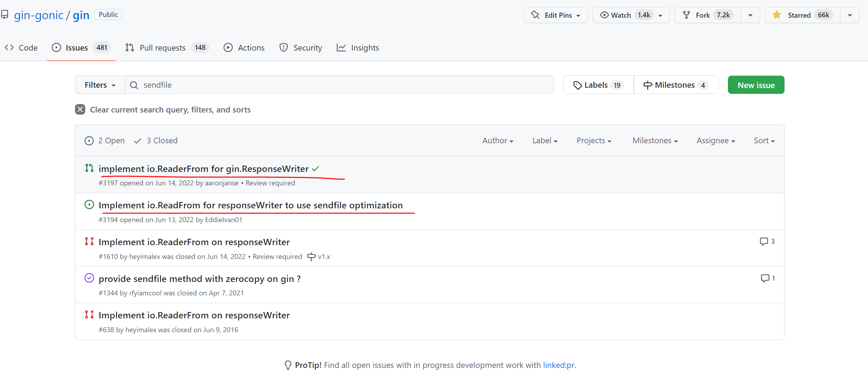The width and height of the screenshot is (868, 381).
Task: Click the search field containing sendfile
Action: [x=339, y=85]
